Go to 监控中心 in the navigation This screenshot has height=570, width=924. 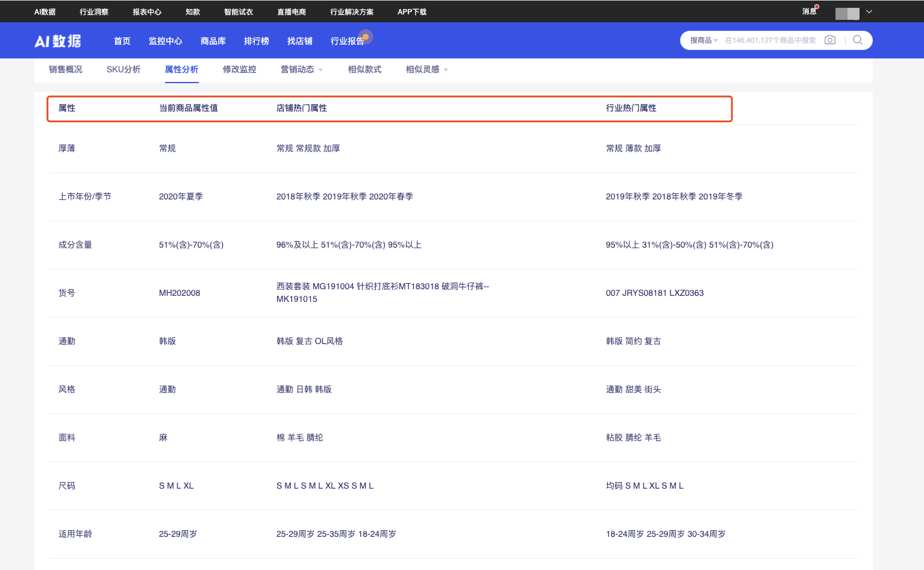pos(166,41)
